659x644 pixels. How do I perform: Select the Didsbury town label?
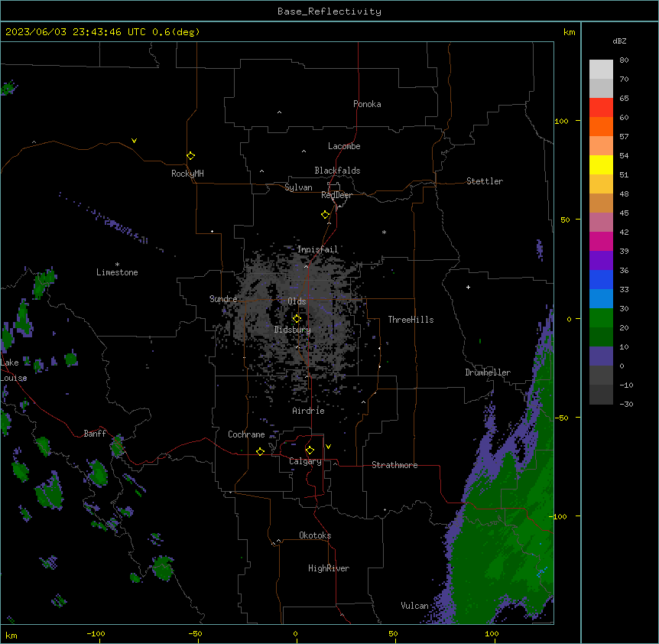coord(293,330)
